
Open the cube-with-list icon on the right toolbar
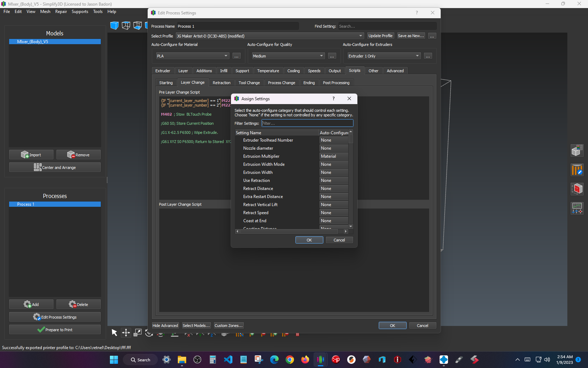pyautogui.click(x=577, y=151)
